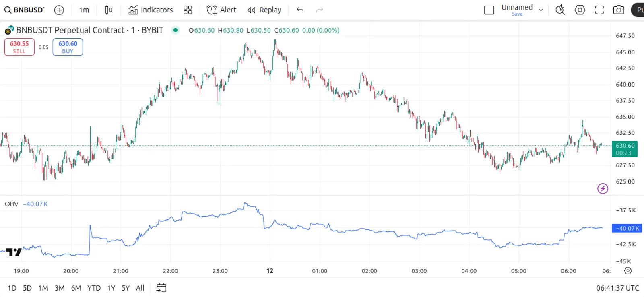This screenshot has height=297, width=644.
Task: Open symbol search for BNBUSD
Action: point(25,10)
